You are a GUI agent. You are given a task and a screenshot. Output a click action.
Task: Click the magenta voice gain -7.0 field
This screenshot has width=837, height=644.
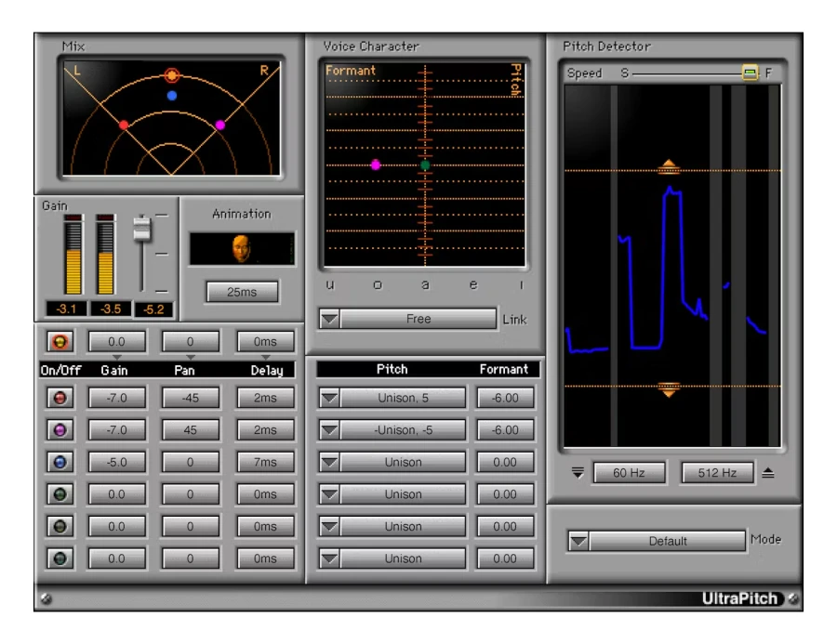(x=116, y=430)
